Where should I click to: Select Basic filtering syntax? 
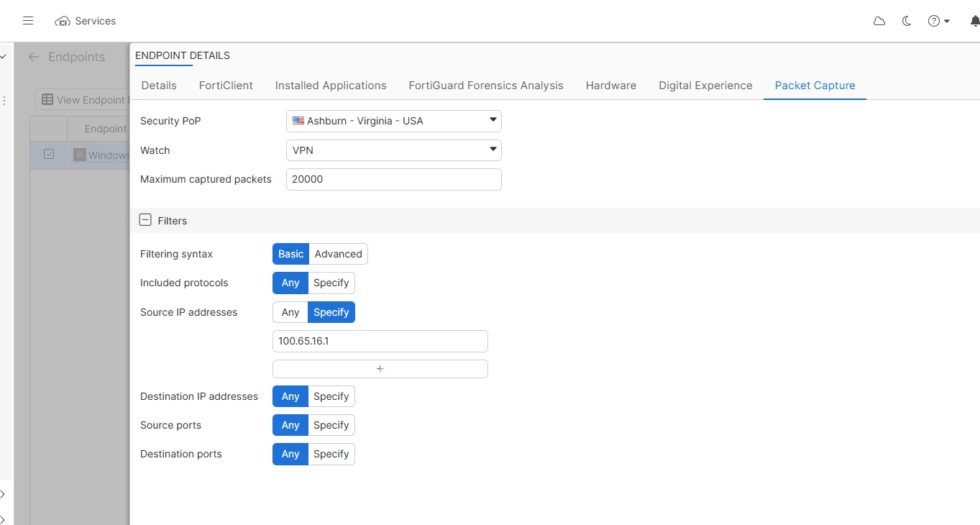[291, 254]
